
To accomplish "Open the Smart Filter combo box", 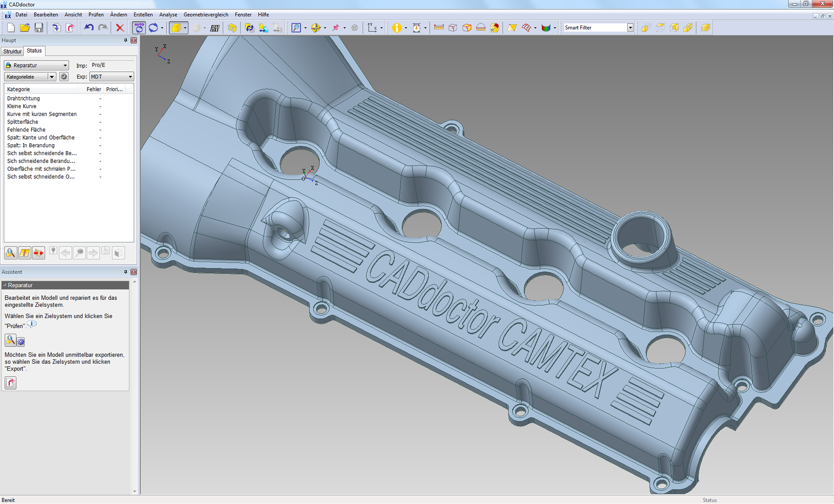I will 630,28.
